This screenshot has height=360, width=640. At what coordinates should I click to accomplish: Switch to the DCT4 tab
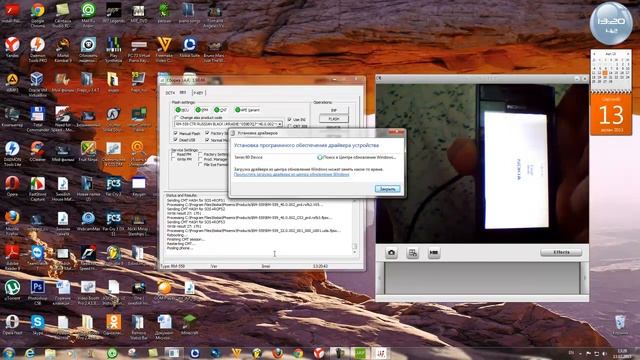[x=170, y=93]
